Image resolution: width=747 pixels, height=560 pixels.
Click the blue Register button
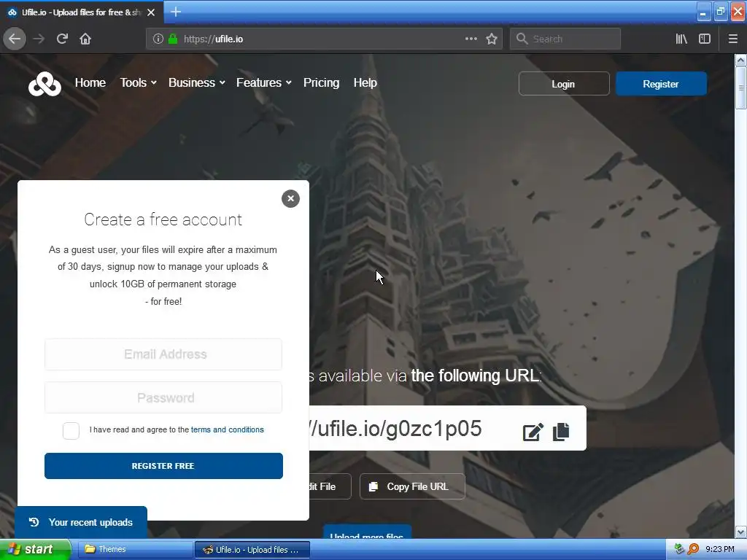(661, 84)
